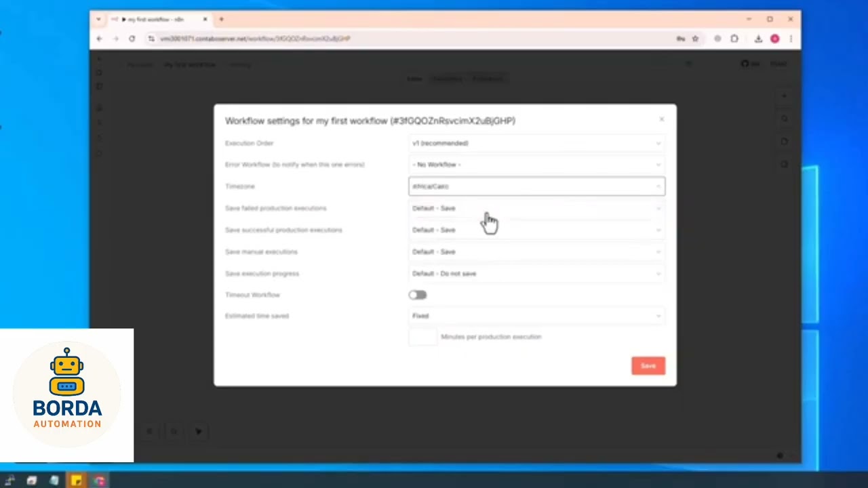Open the Sticky Notes taskbar icon

[76, 481]
